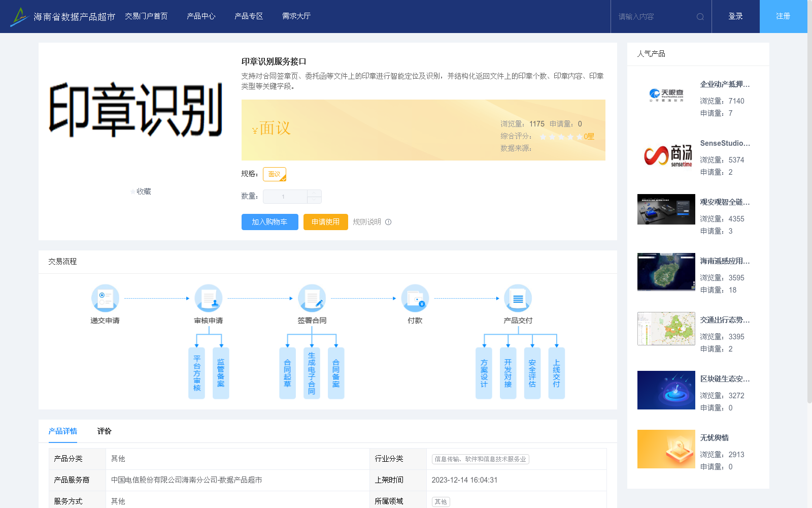Open SenseStudio product title link

coord(725,143)
